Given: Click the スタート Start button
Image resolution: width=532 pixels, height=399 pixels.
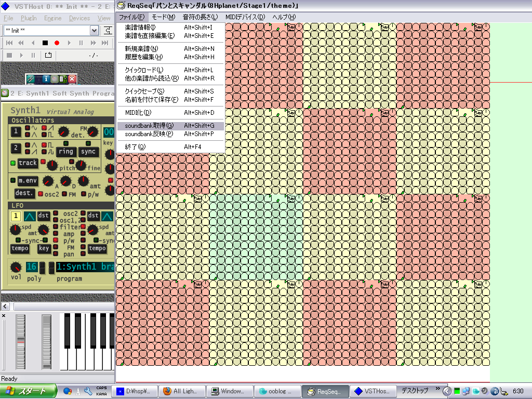Looking at the screenshot, I should (28, 391).
